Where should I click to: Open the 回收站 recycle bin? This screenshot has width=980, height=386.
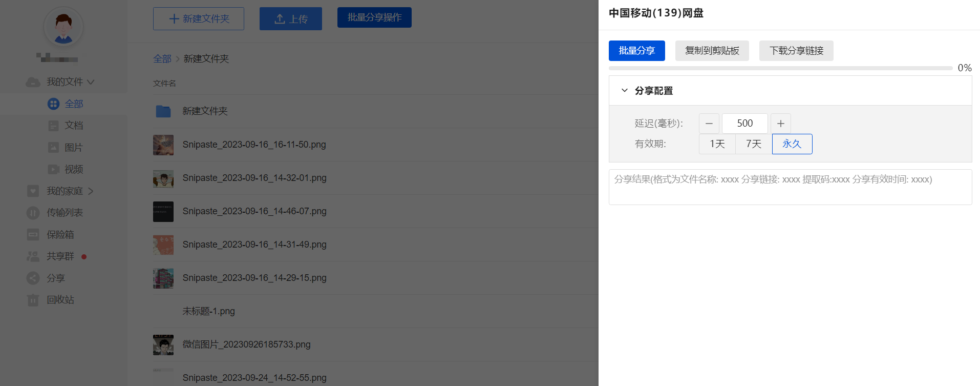pyautogui.click(x=60, y=300)
